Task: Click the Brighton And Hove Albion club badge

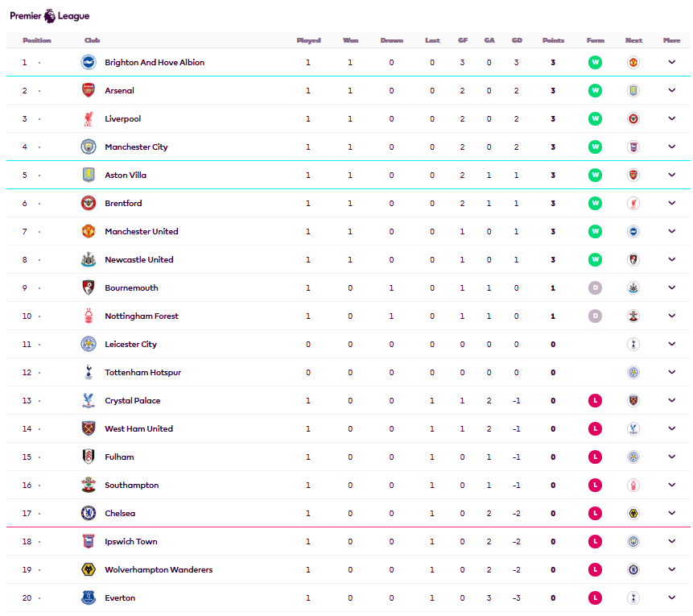Action: [x=89, y=62]
